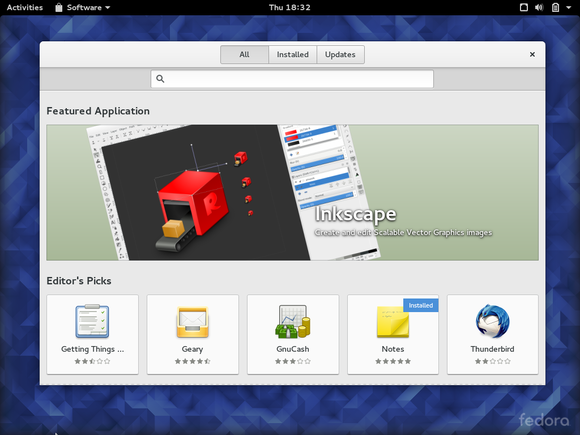580x435 pixels.
Task: Click the Software shopping bag icon
Action: [x=58, y=7]
